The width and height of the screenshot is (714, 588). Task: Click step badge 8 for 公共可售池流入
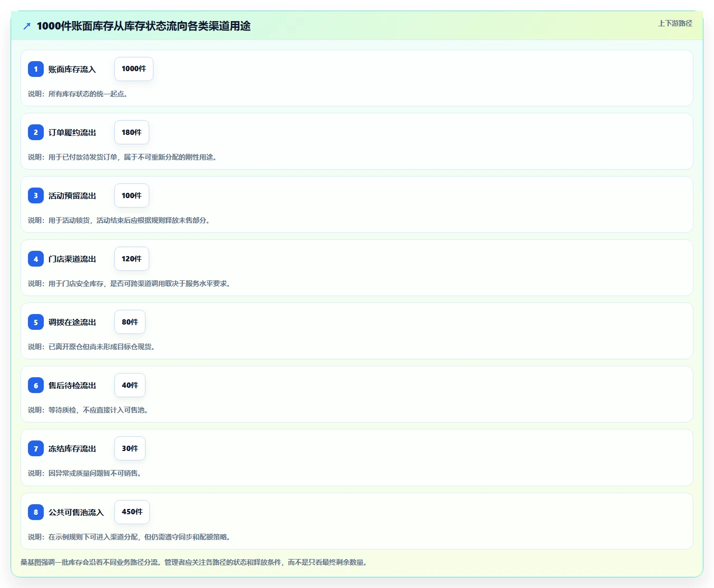36,512
